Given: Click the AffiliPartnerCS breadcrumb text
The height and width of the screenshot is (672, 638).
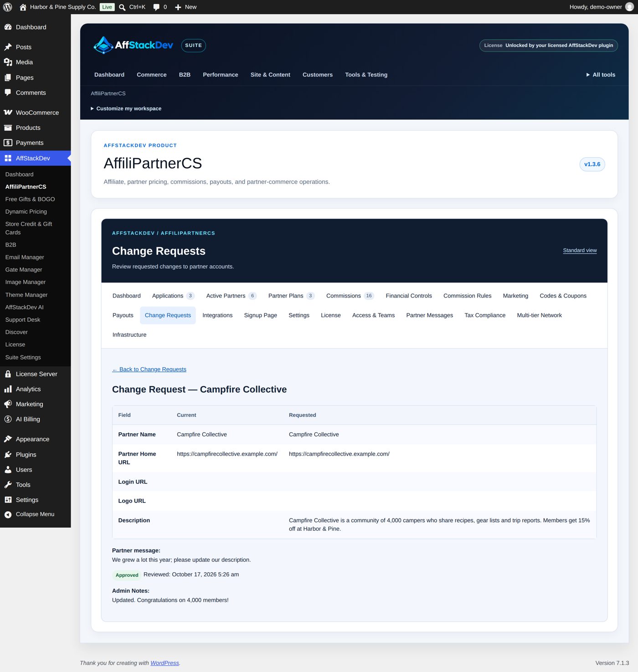Looking at the screenshot, I should [108, 93].
